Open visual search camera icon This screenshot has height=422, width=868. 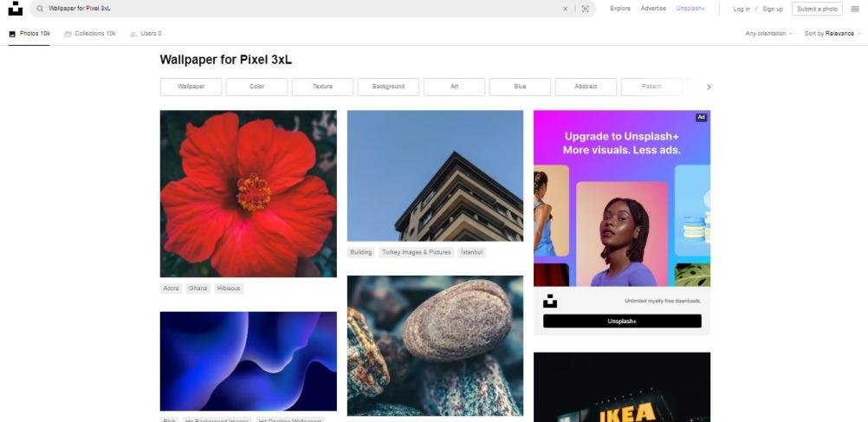[585, 9]
